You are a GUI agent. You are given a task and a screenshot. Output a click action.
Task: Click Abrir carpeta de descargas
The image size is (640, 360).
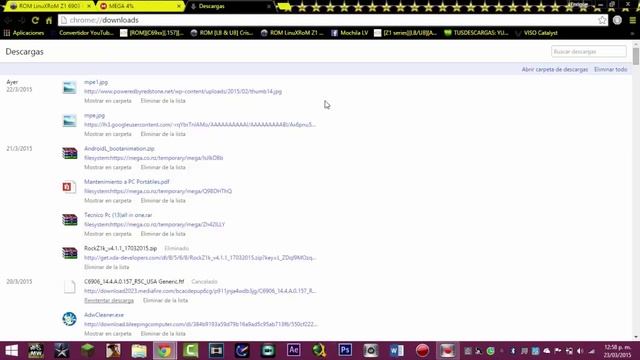pos(555,69)
